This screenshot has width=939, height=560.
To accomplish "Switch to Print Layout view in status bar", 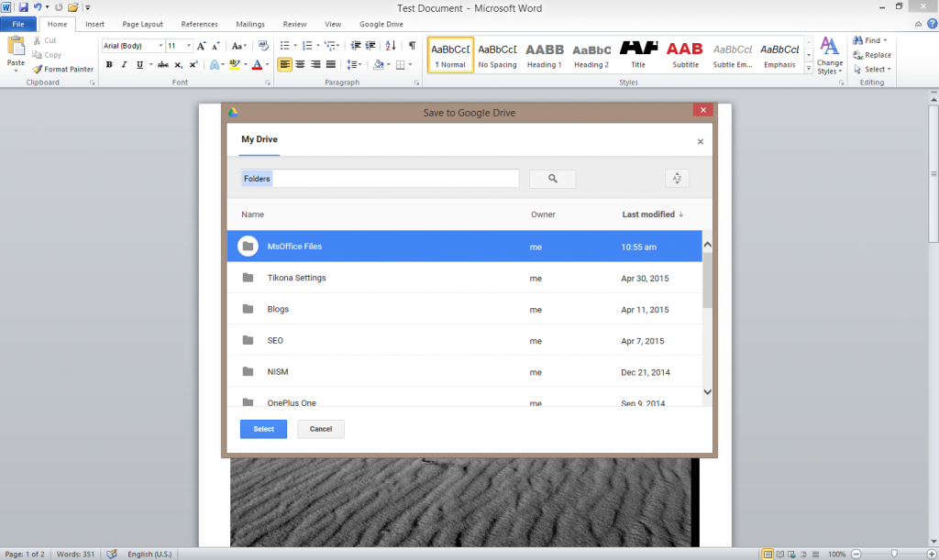I will coord(768,554).
